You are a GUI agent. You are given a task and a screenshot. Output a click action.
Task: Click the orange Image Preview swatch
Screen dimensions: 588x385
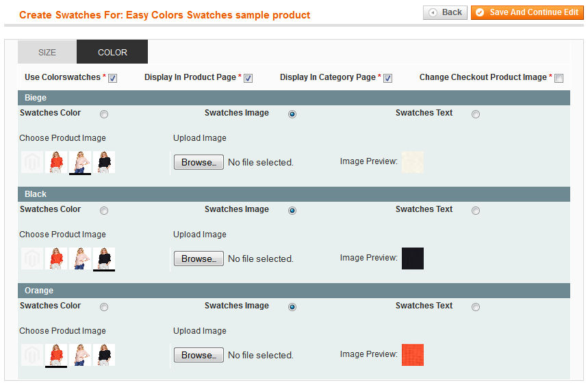click(413, 355)
